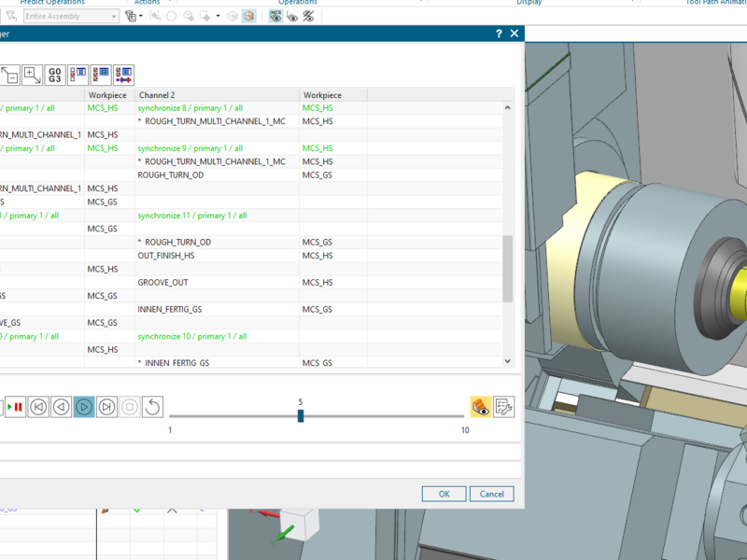Select synchronize 11 / primary 1 / all in Channel 2
The height and width of the screenshot is (560, 747).
coord(192,216)
